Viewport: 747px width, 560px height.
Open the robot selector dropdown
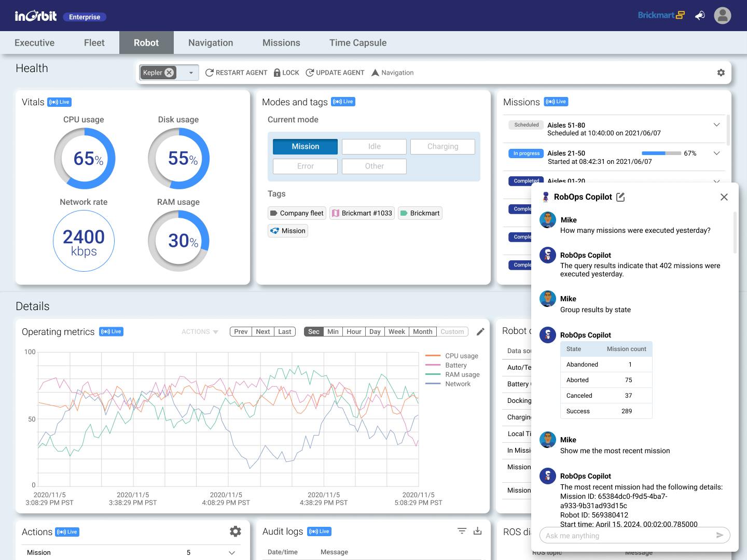click(x=191, y=73)
